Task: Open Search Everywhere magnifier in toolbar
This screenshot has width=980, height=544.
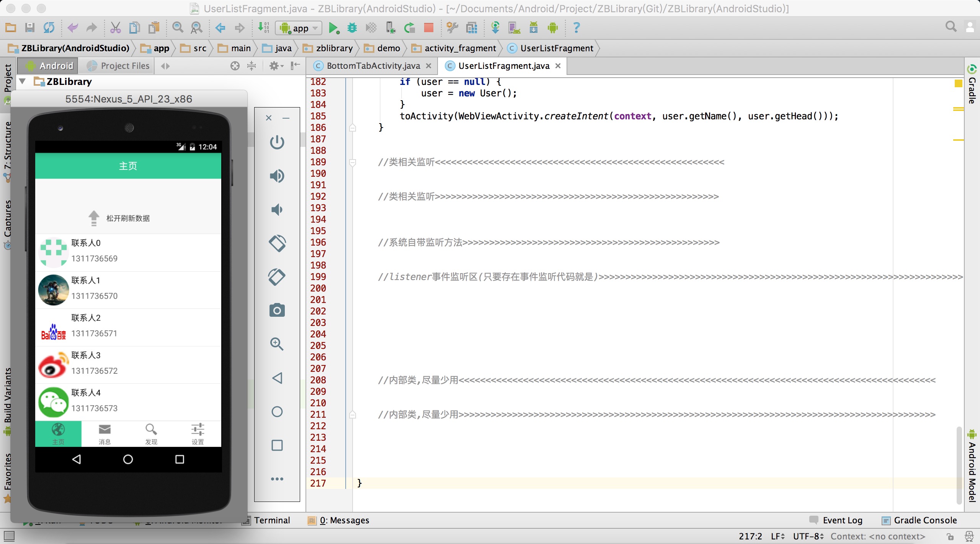Action: [x=951, y=27]
